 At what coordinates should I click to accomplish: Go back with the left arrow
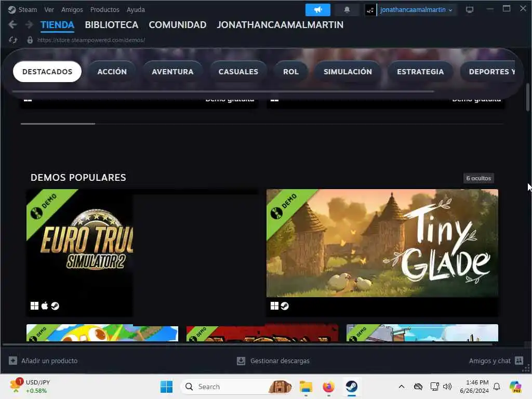pos(12,24)
